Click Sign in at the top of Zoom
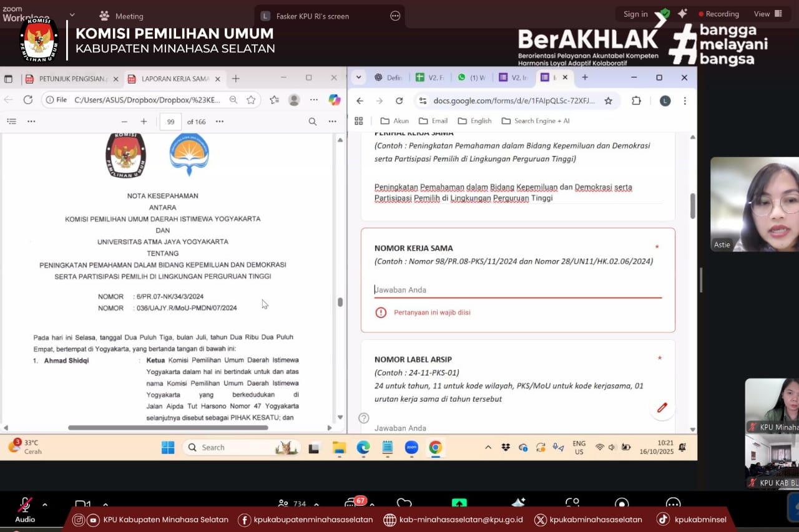799x532 pixels. click(635, 14)
